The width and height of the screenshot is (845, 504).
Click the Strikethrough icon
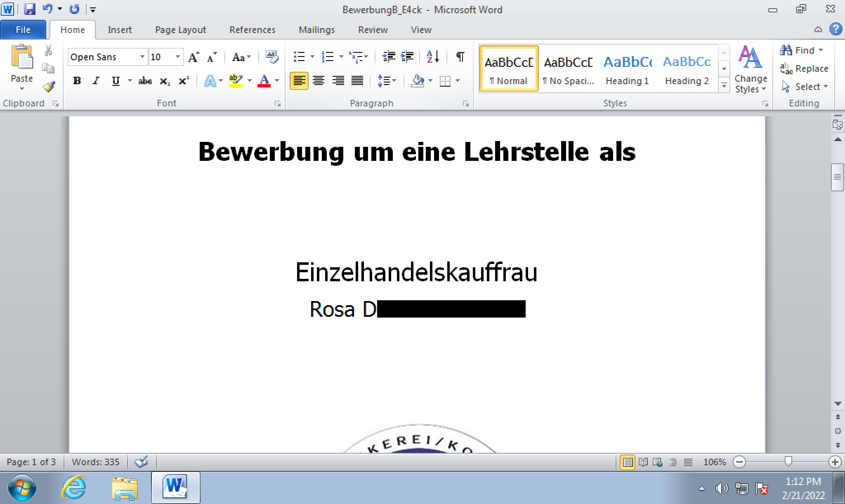click(145, 81)
